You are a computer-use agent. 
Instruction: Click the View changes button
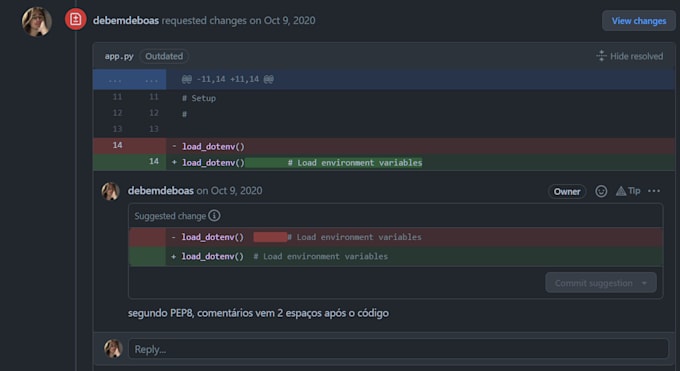(x=638, y=21)
